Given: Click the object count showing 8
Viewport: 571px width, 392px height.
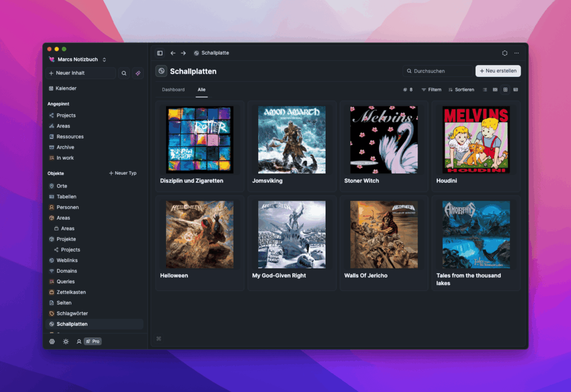Looking at the screenshot, I should click(x=408, y=90).
